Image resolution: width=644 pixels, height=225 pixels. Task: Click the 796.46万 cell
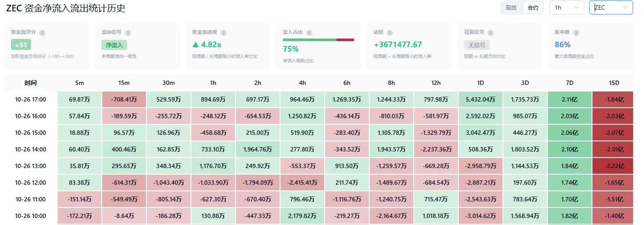pyautogui.click(x=302, y=199)
